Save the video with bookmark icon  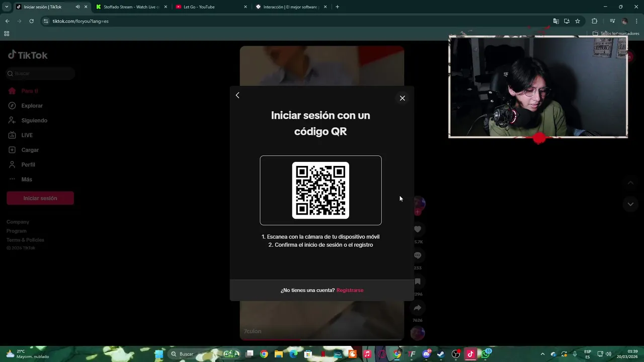418,282
